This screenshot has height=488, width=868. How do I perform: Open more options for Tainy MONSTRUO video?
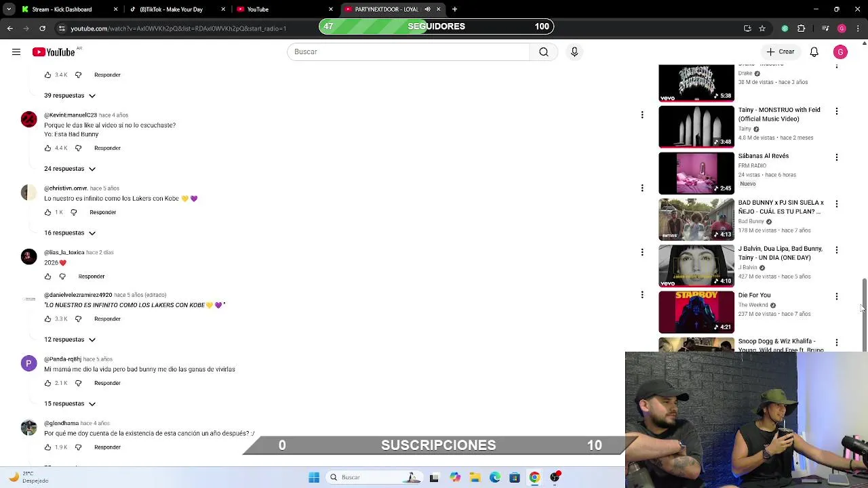[837, 111]
